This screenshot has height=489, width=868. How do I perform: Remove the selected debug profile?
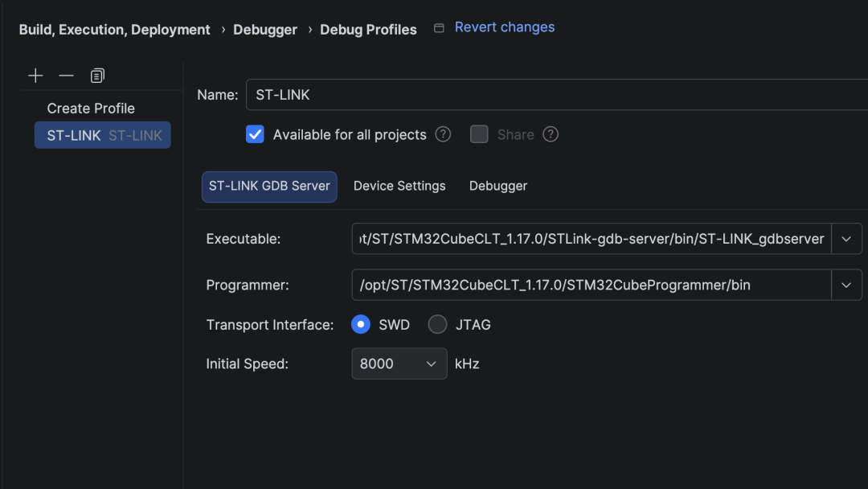tap(67, 76)
